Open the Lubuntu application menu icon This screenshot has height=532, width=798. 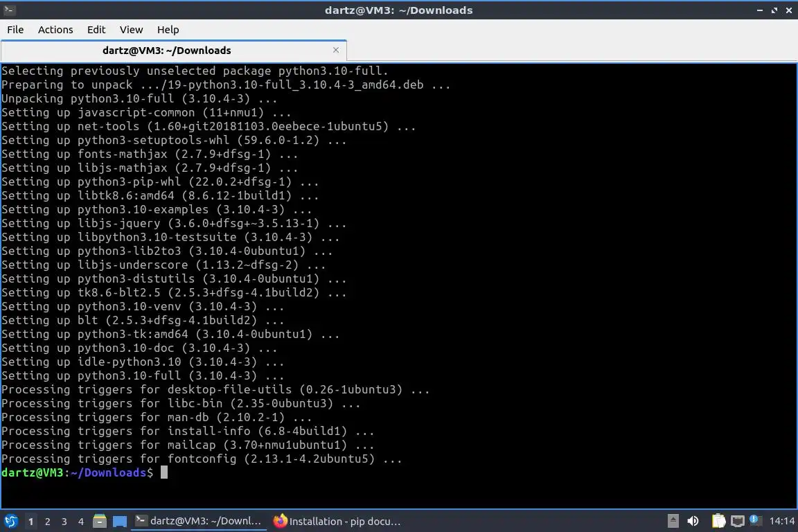[10, 521]
